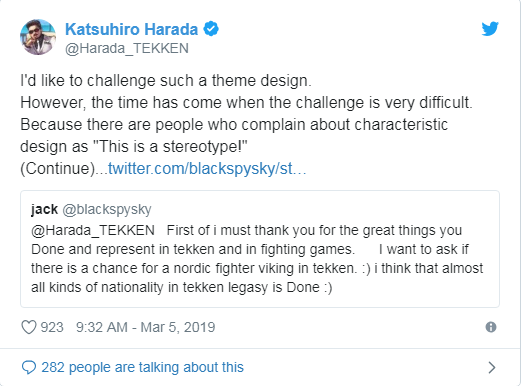Open the quoted tweet about nordic fighter
The width and height of the screenshot is (521, 386).
[x=260, y=249]
